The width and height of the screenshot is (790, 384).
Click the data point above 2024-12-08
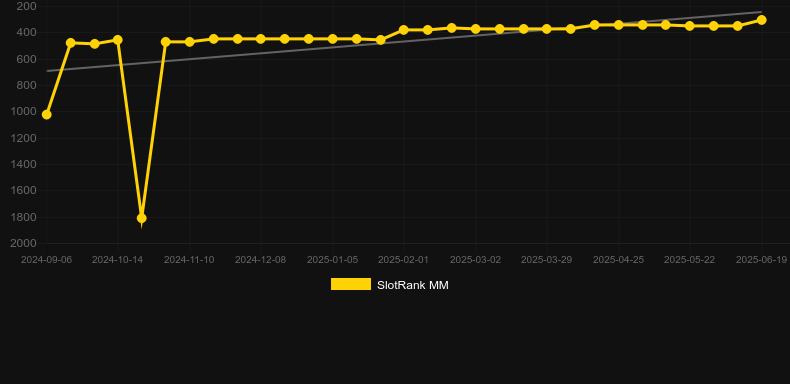pyautogui.click(x=260, y=39)
